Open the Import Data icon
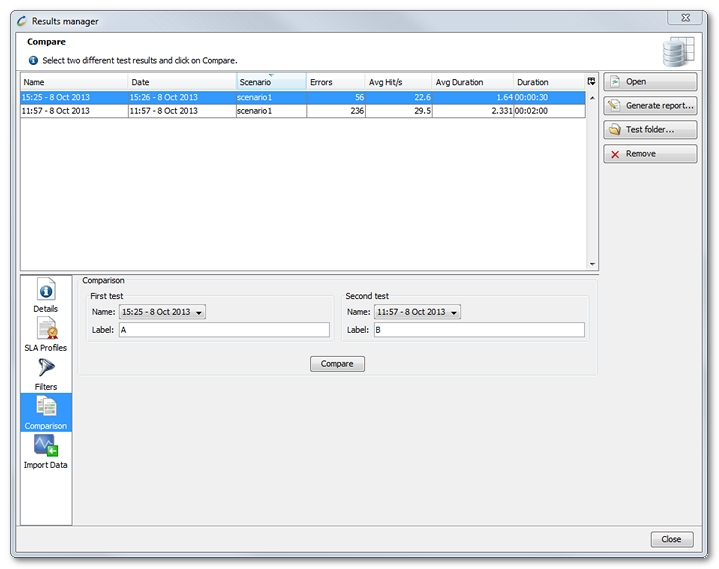The image size is (719, 569). click(46, 446)
